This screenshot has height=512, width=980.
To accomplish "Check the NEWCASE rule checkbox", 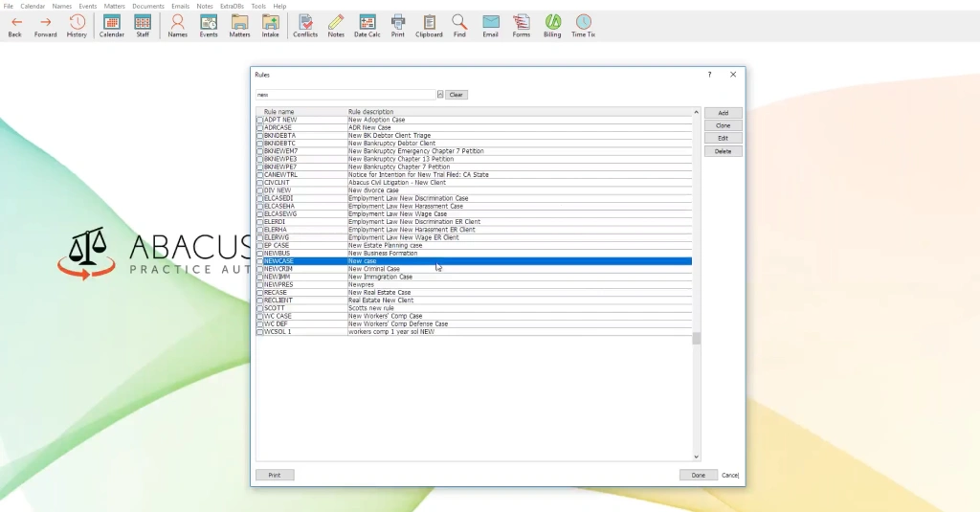I will [x=260, y=260].
